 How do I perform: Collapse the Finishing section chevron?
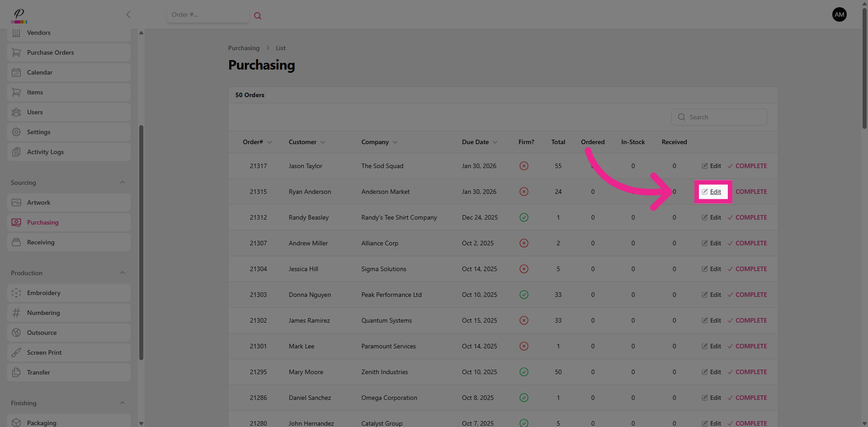point(123,403)
